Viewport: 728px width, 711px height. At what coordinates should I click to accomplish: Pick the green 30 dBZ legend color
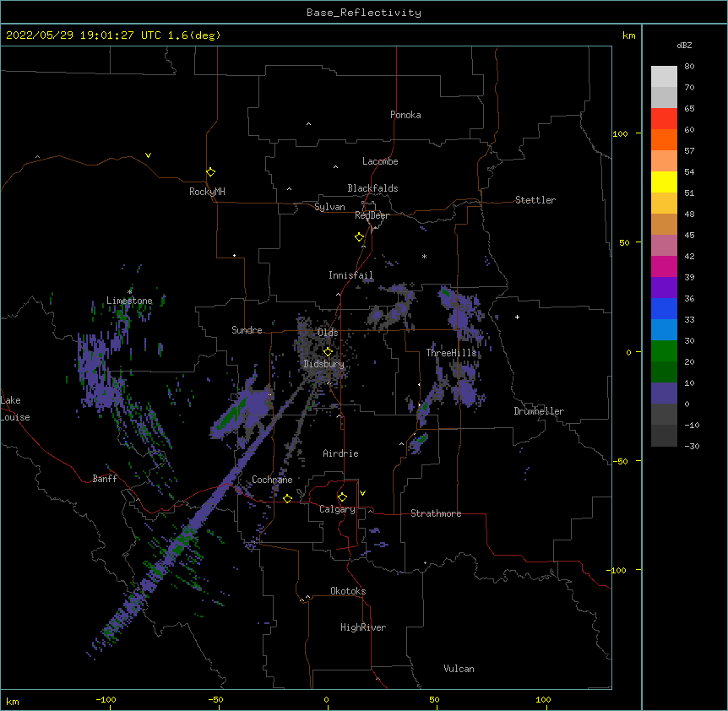[x=664, y=351]
